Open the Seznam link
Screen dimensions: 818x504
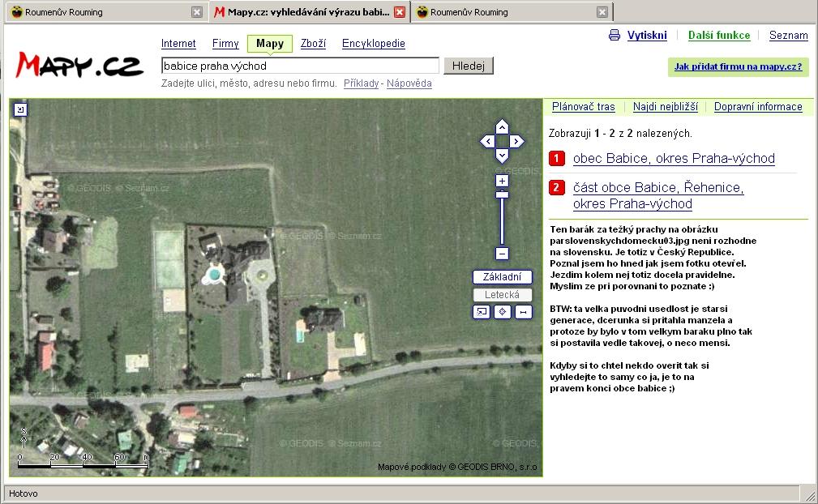[x=788, y=36]
